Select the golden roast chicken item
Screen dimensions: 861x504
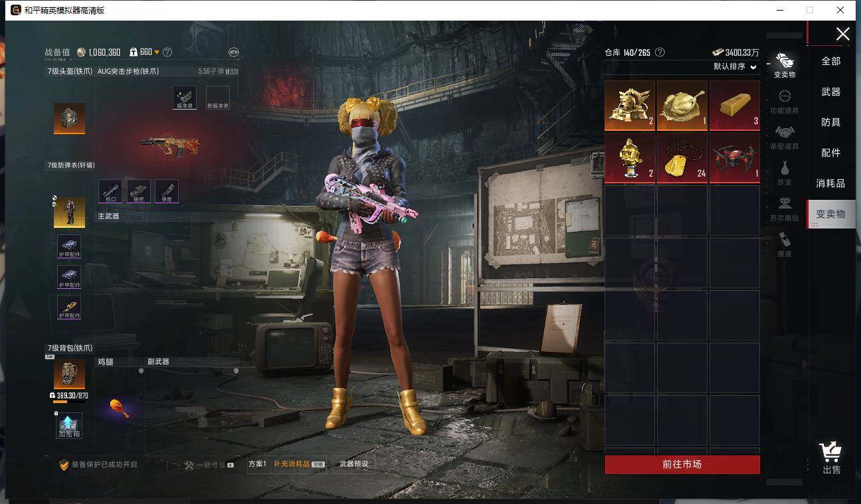tap(682, 106)
